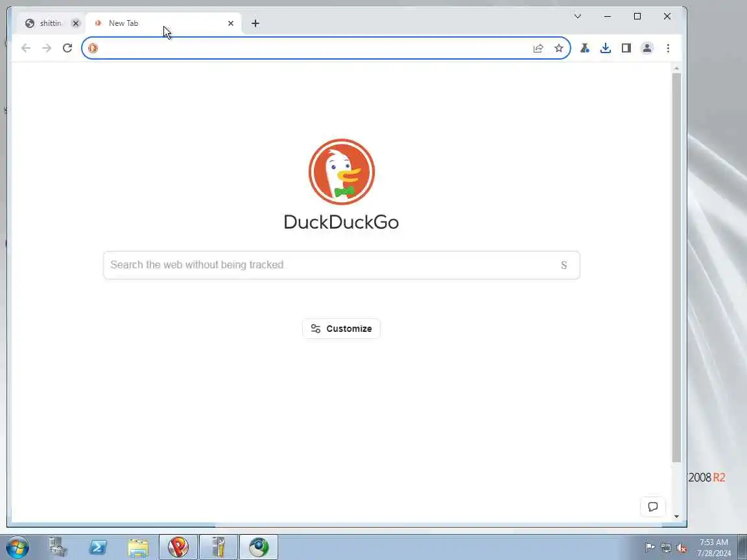Open a new tab with plus button
This screenshot has height=560, width=747.
coord(255,23)
